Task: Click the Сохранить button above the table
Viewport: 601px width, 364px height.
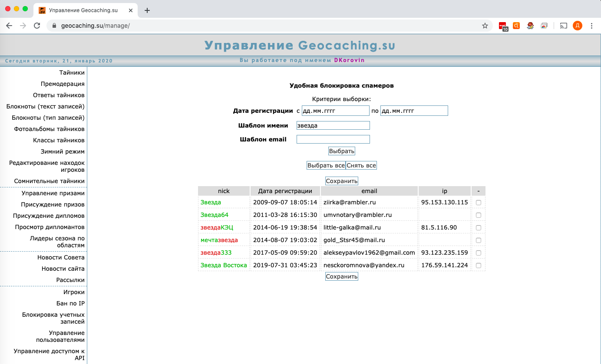Action: [341, 181]
